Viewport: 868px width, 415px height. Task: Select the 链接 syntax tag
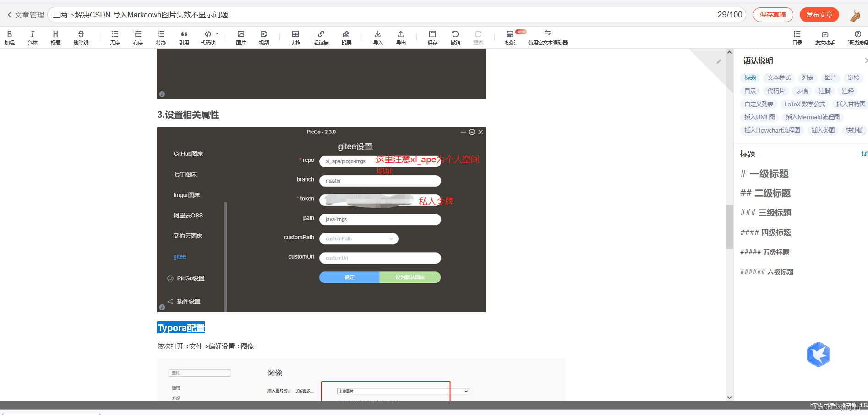pyautogui.click(x=853, y=77)
